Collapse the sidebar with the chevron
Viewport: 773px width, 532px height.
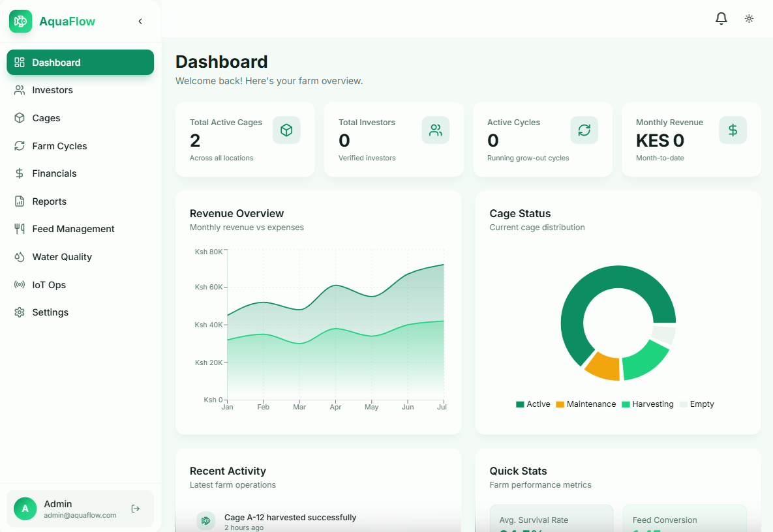tap(140, 21)
